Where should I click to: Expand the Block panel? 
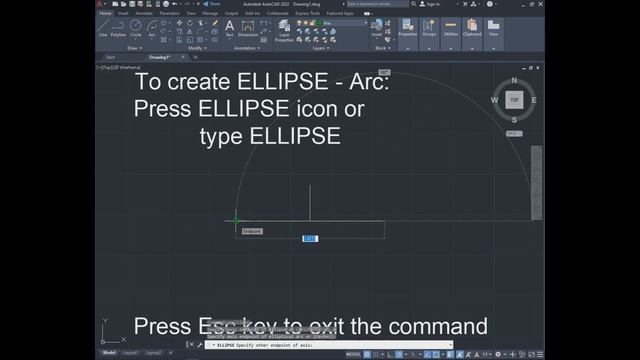382,48
